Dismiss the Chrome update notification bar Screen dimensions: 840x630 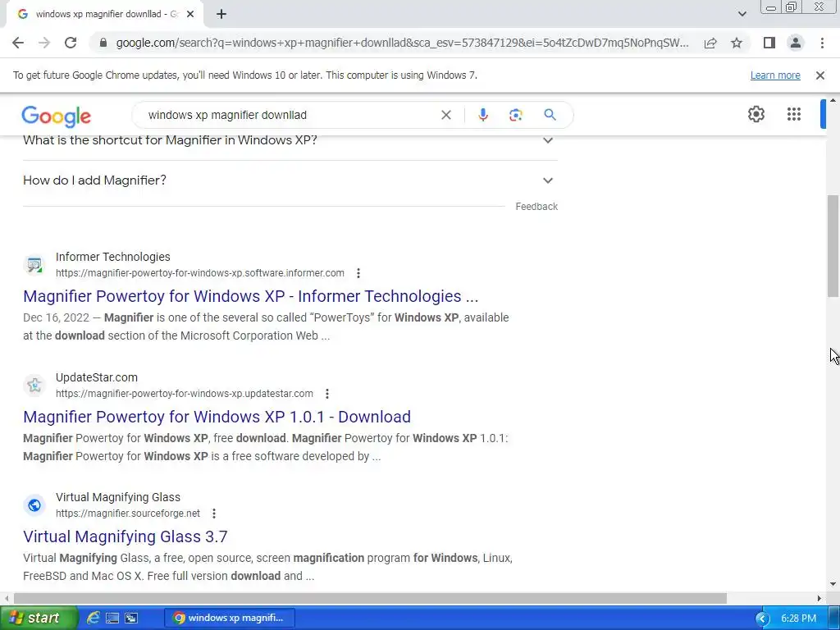(819, 75)
